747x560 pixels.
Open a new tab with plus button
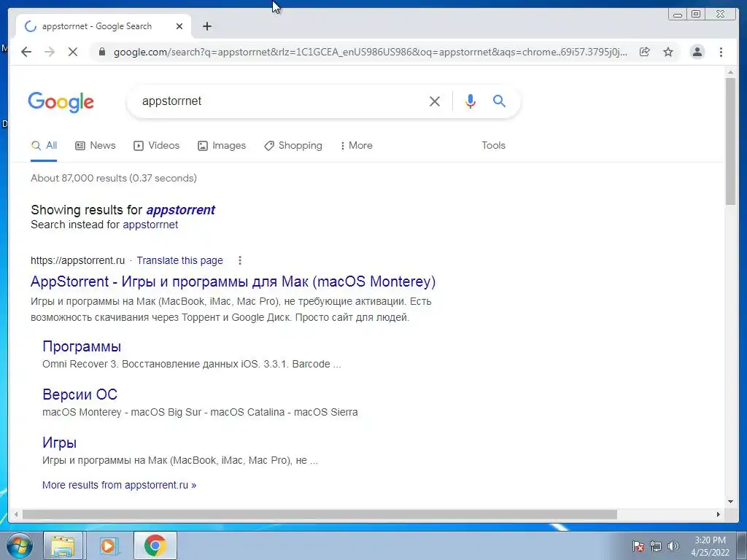point(206,26)
